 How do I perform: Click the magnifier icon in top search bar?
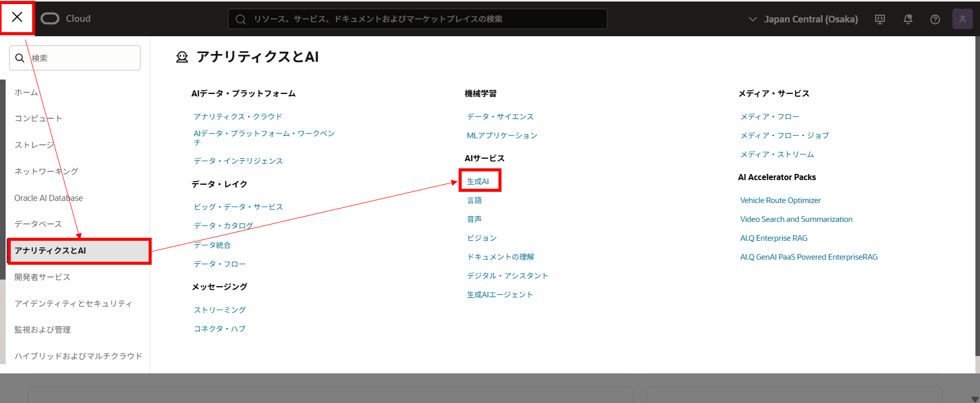241,19
